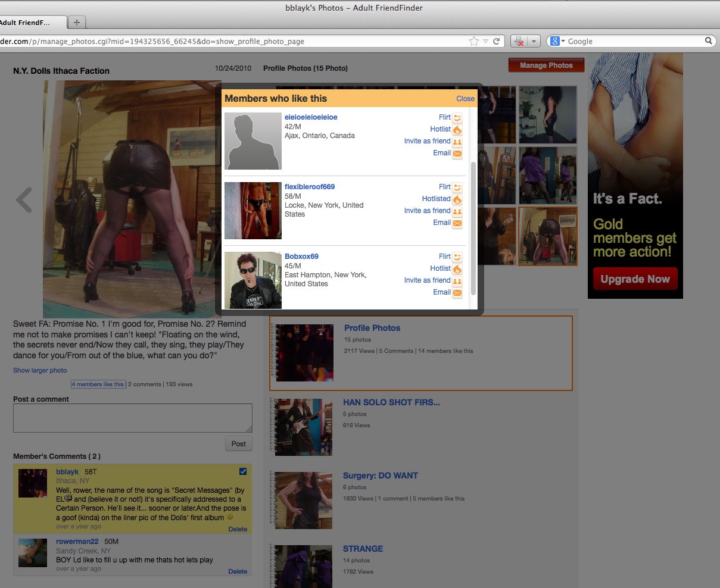Open the Email envelope icon for eieioeieioeieioe
This screenshot has height=588, width=720.
[457, 154]
